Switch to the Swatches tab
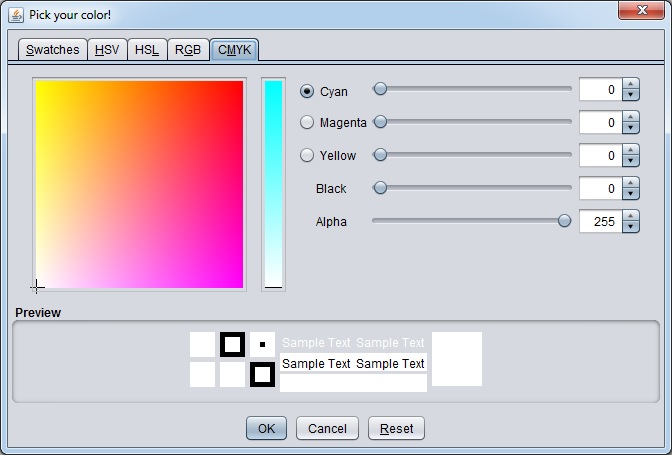This screenshot has width=672, height=455. click(53, 50)
